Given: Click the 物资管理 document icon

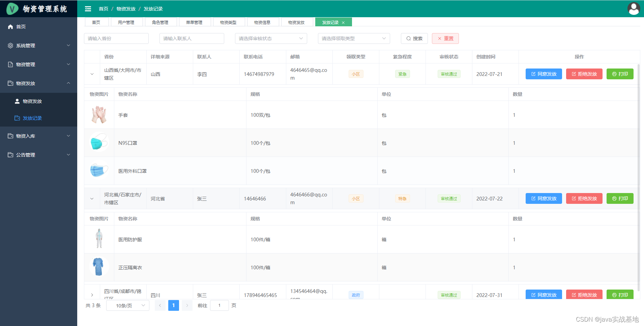Looking at the screenshot, I should point(10,64).
